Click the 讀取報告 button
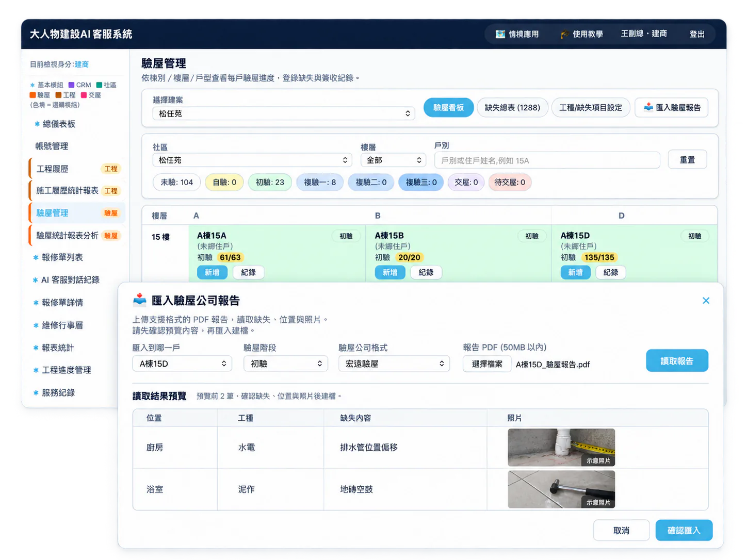Screen dimensions: 747x560 677,361
